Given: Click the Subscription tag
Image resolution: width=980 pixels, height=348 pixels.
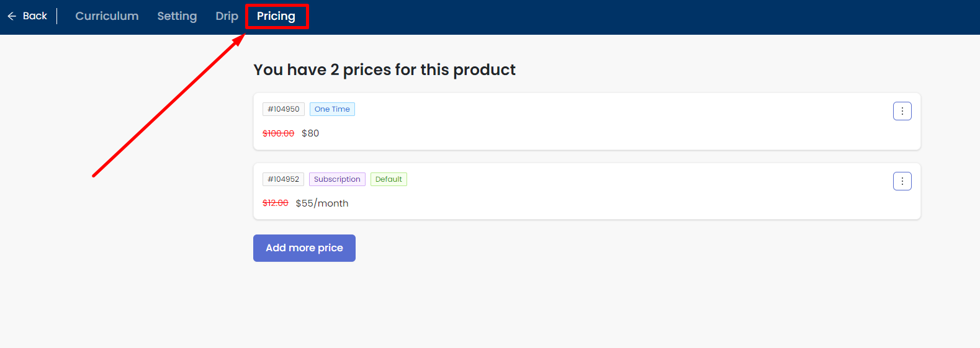Looking at the screenshot, I should tap(337, 179).
